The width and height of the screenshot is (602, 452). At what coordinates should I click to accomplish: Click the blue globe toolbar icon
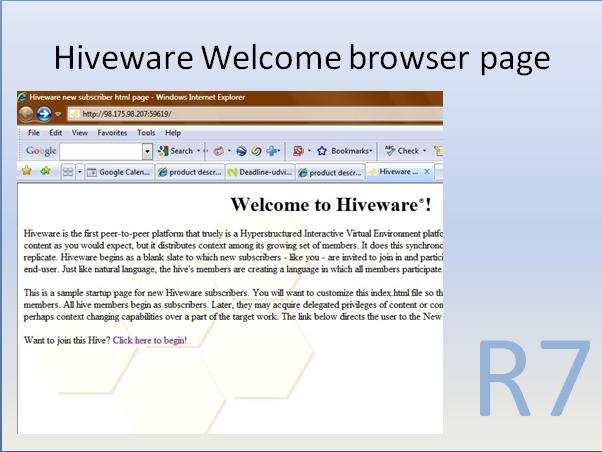(241, 151)
